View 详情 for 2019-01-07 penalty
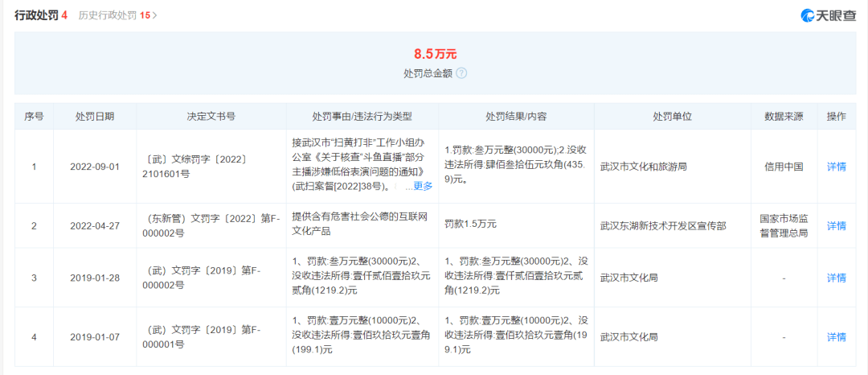Viewport: 868px width, 375px height. click(x=836, y=337)
